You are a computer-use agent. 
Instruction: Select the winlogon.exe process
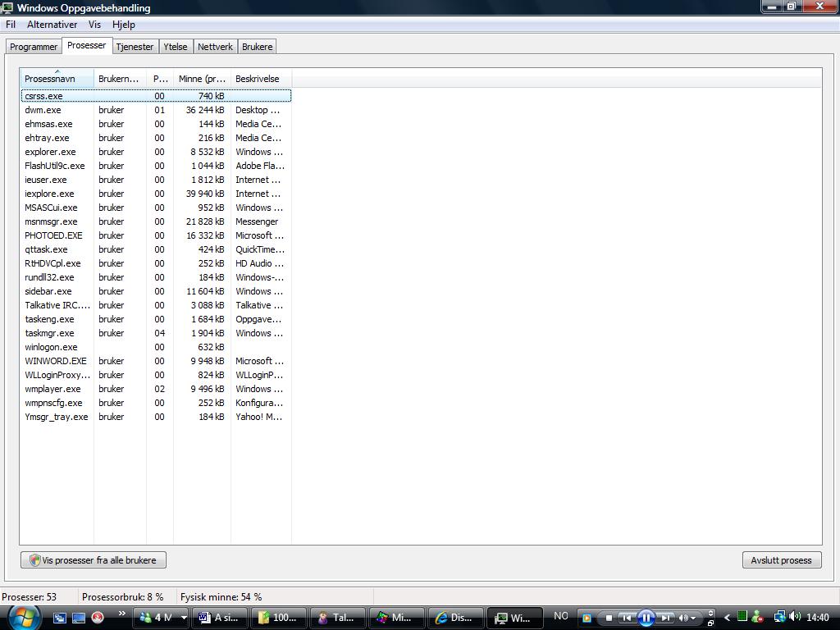click(156, 347)
